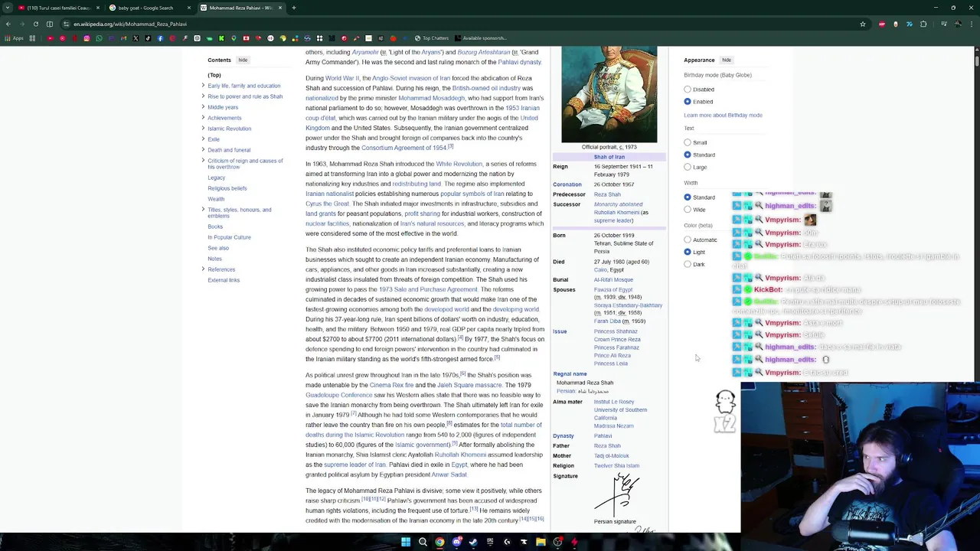Screen dimensions: 980x551
Task: Expand the Islamic Revolution section arrow
Action: [203, 129]
